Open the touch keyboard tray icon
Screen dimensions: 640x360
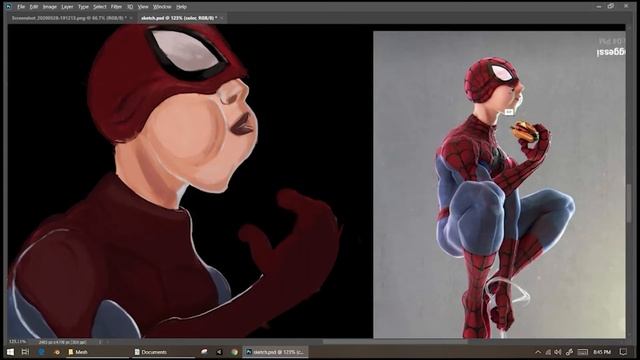tap(583, 352)
